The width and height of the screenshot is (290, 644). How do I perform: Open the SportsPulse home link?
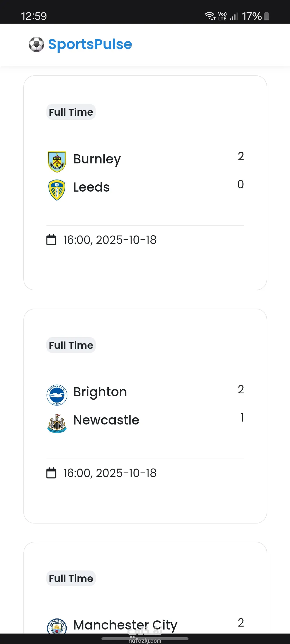pos(90,44)
